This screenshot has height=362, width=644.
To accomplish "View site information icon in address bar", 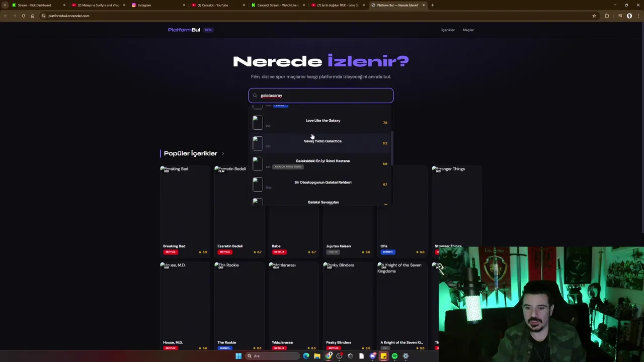I will point(43,16).
